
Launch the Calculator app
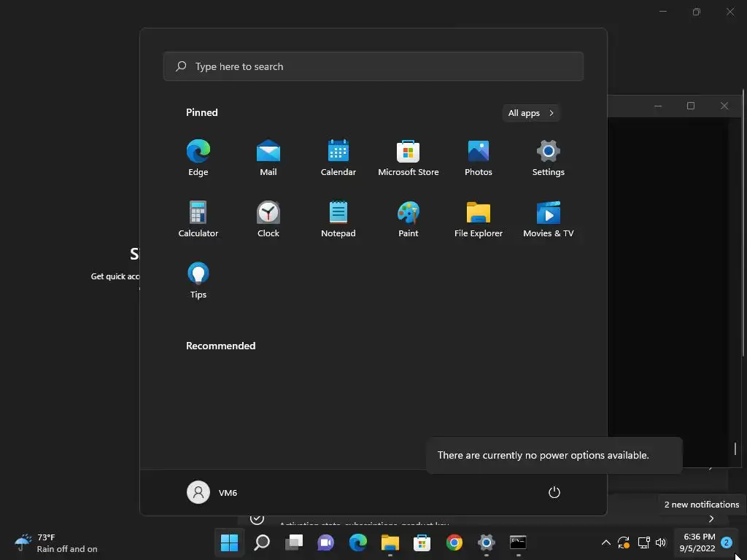pos(198,219)
